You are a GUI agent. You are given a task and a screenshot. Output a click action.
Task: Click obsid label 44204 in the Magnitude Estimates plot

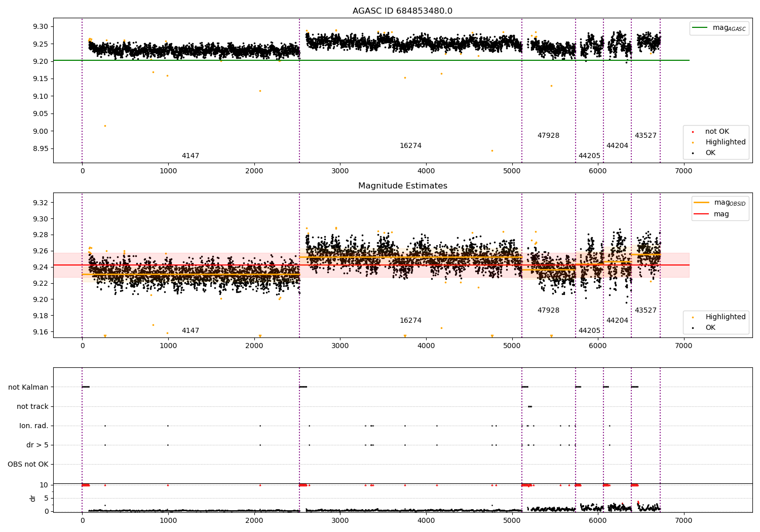(x=617, y=321)
